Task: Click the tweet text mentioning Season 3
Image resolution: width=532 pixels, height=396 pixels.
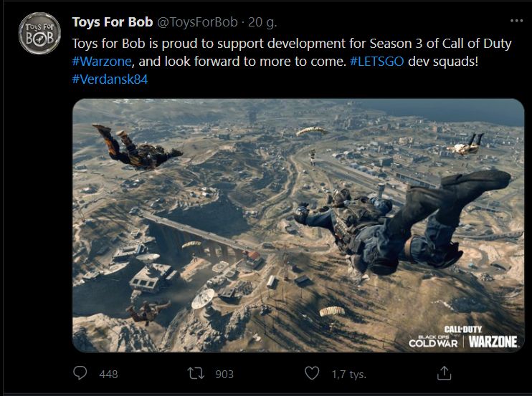Action: [287, 44]
